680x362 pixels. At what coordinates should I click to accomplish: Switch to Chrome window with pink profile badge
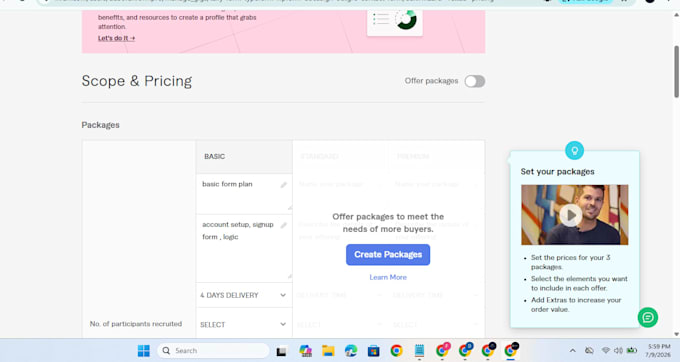pos(443,350)
